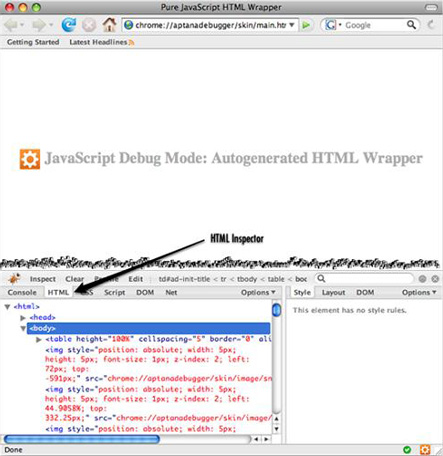Click the RSS feed icon beside Latest Headlines
Screen dimensions: 443x456
[131, 43]
